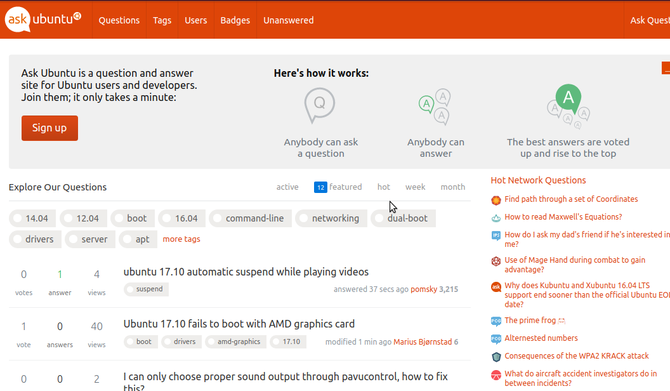
Task: Switch to the month tab
Action: click(x=453, y=187)
